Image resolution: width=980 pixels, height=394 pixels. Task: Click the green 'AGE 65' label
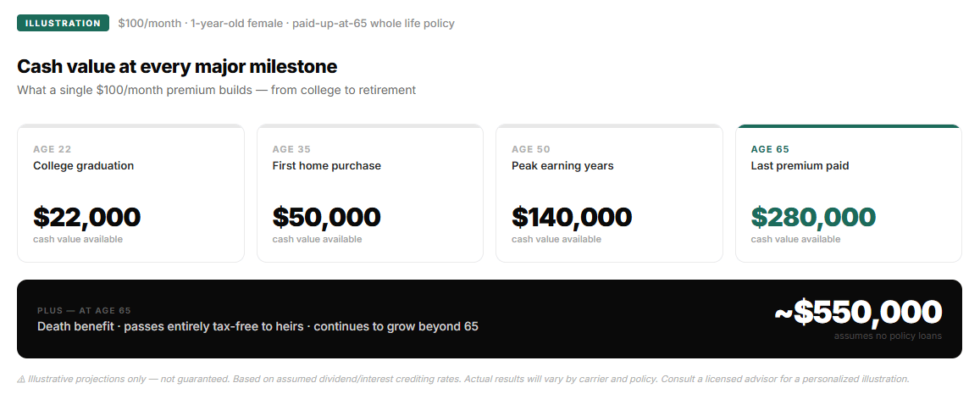pyautogui.click(x=770, y=149)
